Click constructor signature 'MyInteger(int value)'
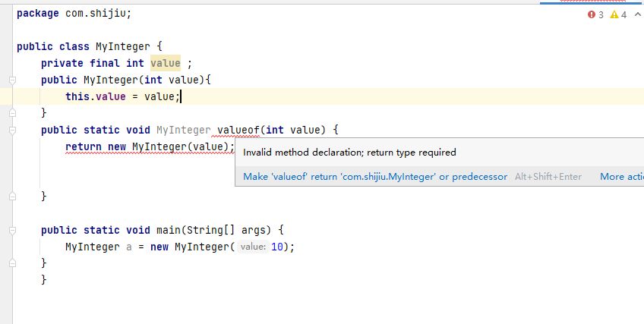Screen dimensions: 644x324 (x=144, y=80)
